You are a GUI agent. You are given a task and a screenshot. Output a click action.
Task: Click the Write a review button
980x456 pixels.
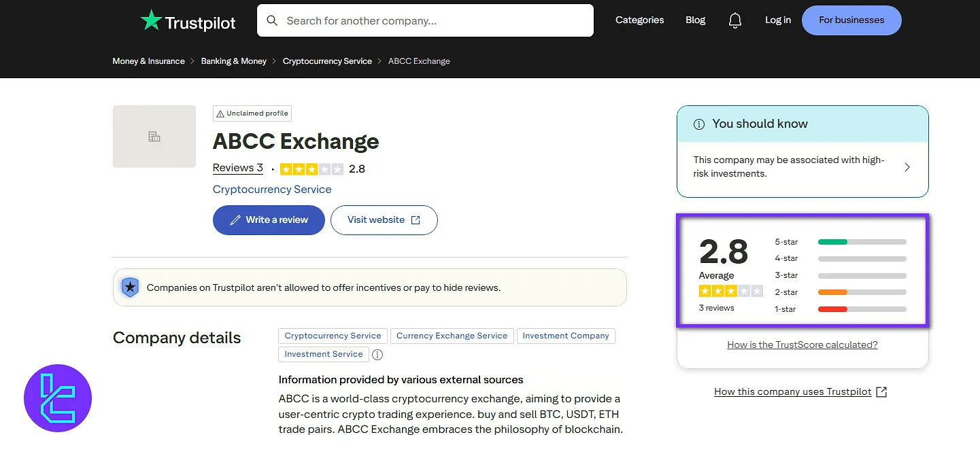coord(268,220)
